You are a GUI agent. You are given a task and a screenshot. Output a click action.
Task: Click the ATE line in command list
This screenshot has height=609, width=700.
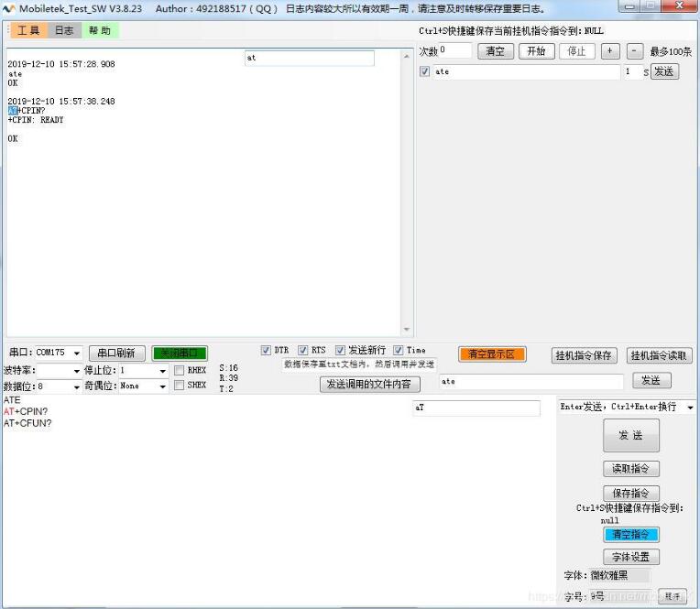pos(12,400)
